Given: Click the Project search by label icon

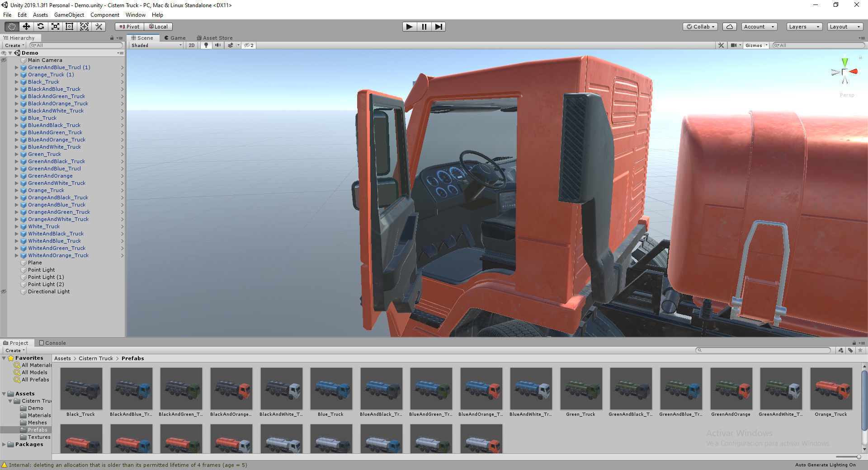Looking at the screenshot, I should [850, 350].
